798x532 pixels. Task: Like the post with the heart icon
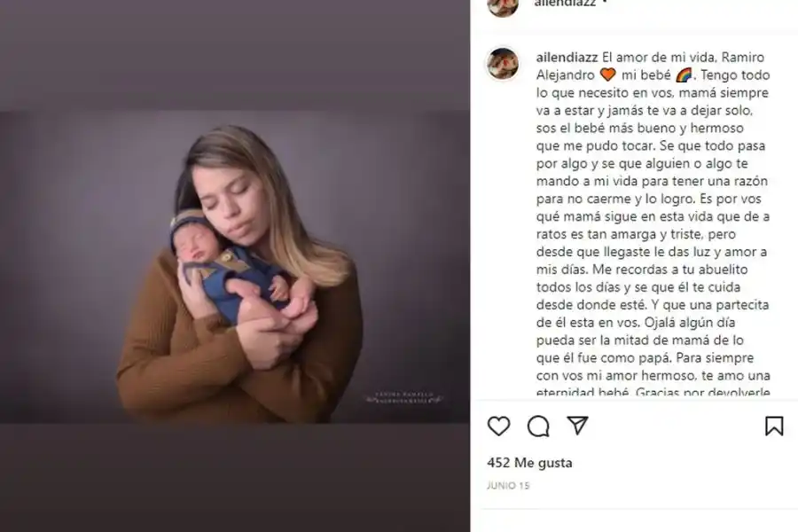coord(498,426)
